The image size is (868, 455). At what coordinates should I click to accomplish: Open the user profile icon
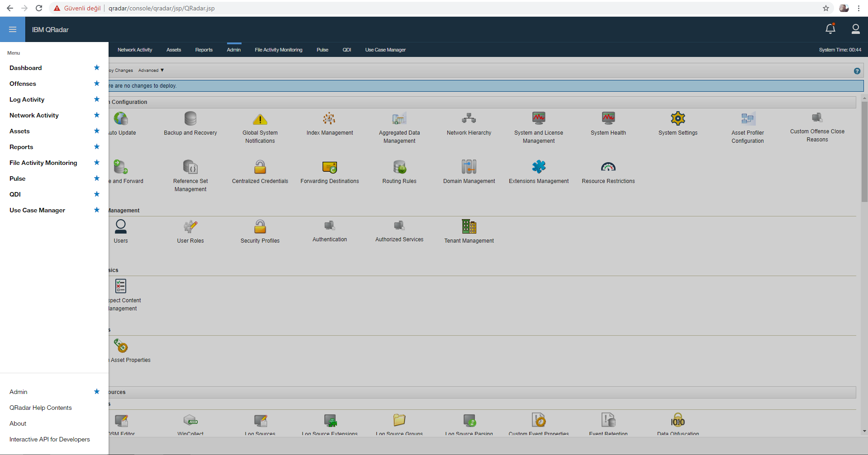point(855,29)
